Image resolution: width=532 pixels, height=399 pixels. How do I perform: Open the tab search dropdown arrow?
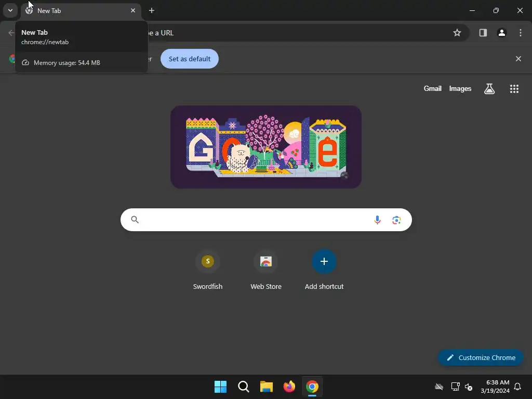[10, 10]
